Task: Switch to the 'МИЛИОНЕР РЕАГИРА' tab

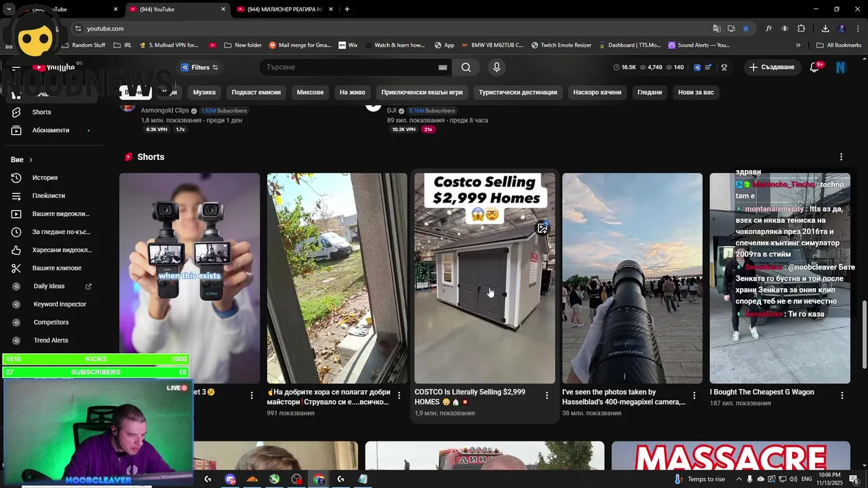Action: (x=283, y=9)
